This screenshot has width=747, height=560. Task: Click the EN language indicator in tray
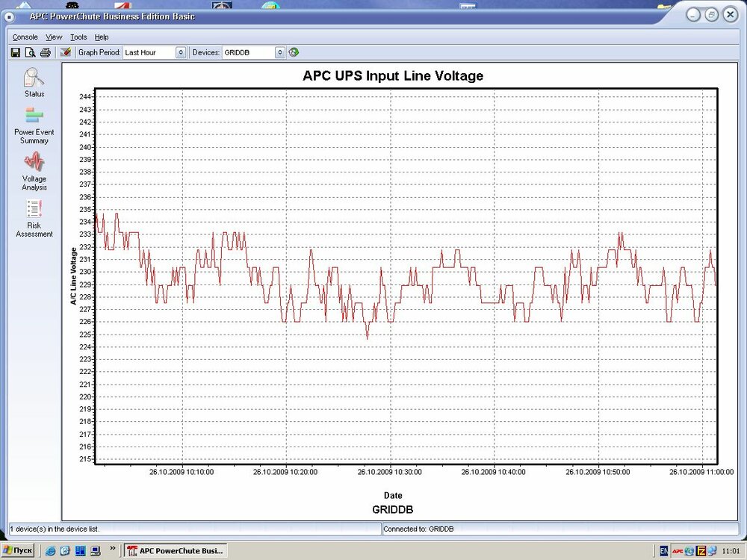point(664,551)
